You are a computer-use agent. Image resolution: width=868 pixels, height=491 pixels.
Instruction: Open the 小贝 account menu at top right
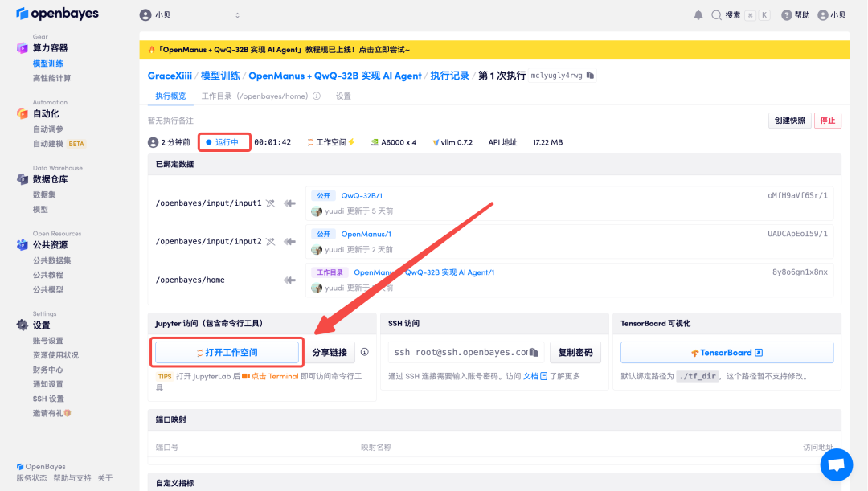click(x=832, y=15)
